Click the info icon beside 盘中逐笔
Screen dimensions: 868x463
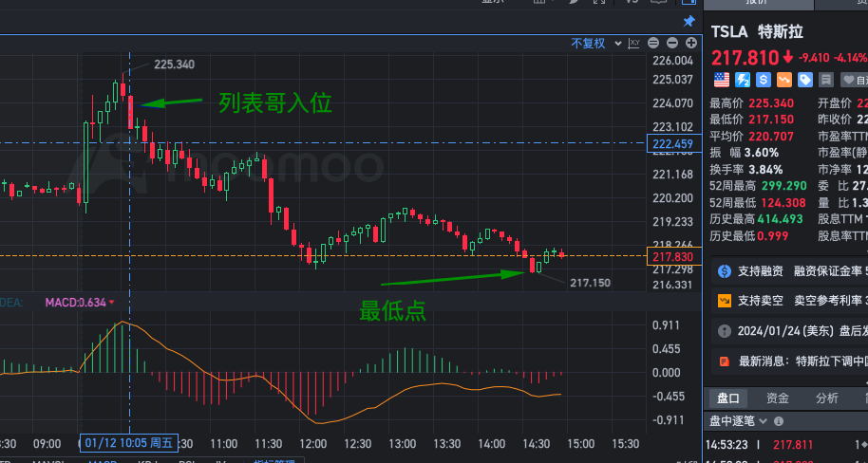[x=779, y=421]
